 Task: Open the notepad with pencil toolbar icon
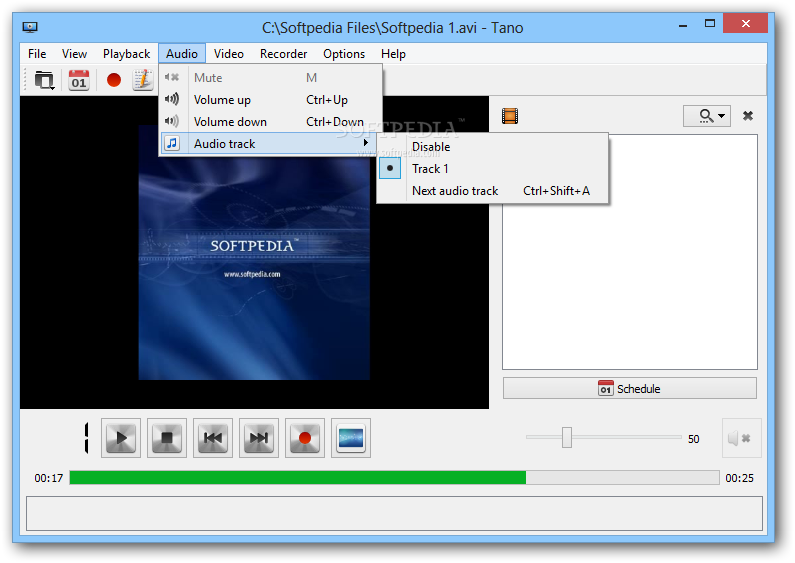[x=143, y=80]
